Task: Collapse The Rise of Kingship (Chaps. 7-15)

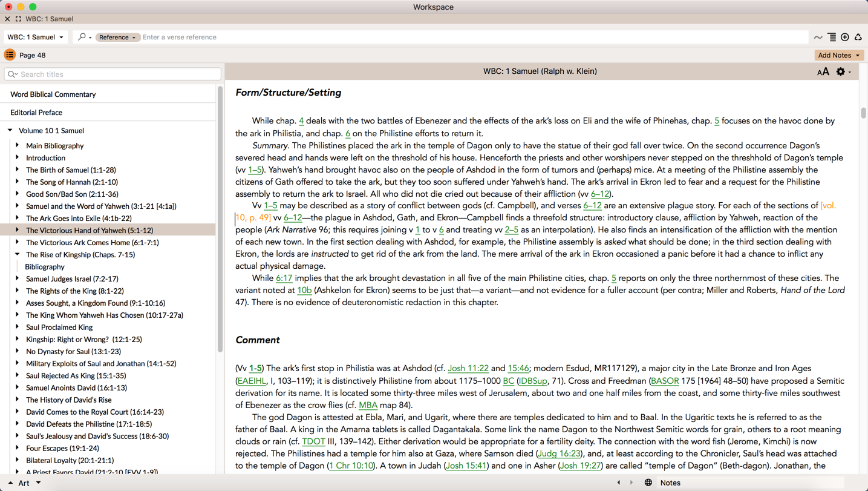Action: pyautogui.click(x=17, y=254)
